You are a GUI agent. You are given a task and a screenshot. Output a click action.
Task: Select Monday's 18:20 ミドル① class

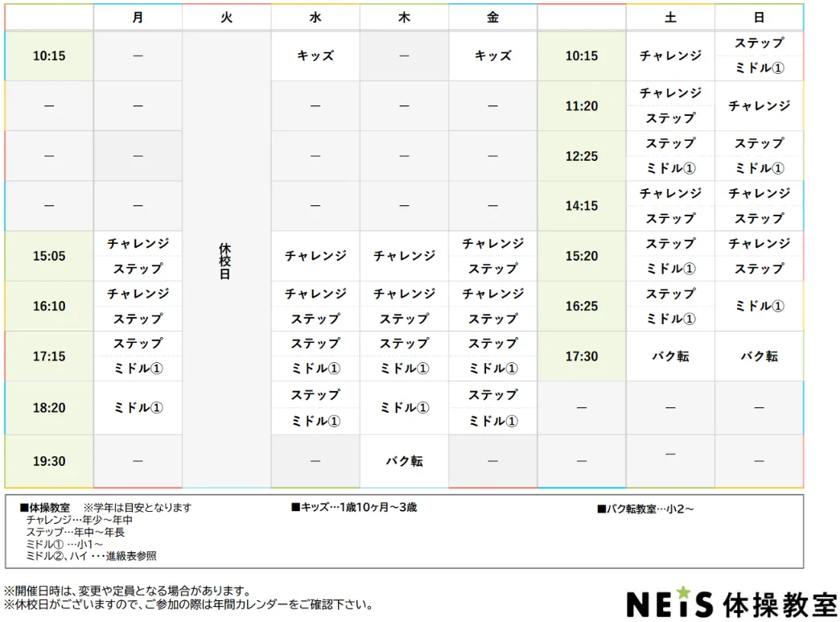coord(138,408)
